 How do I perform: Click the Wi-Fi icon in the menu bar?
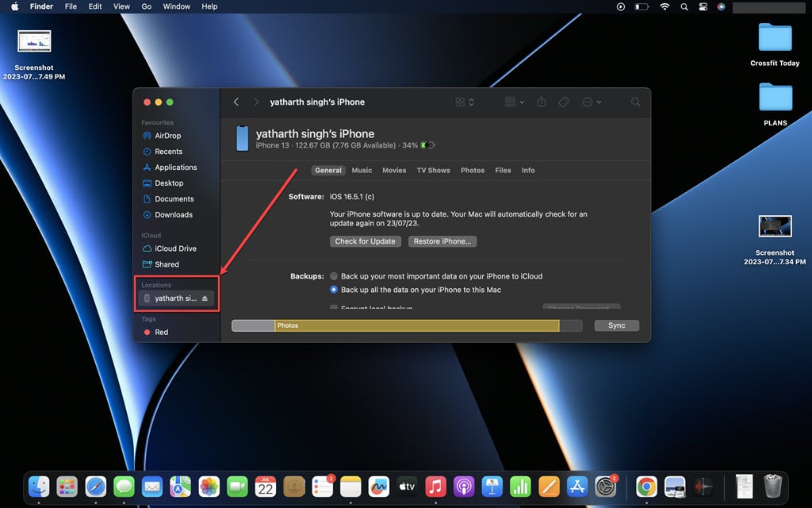[665, 6]
